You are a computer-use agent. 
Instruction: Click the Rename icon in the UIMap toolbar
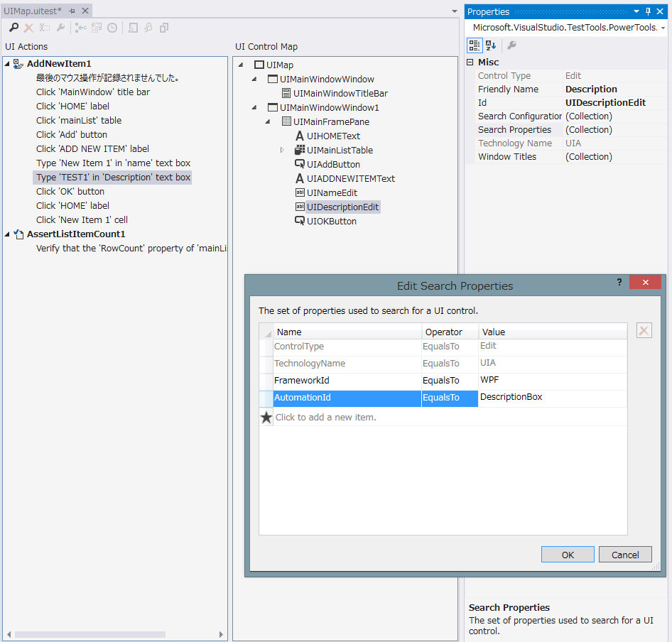(45, 28)
